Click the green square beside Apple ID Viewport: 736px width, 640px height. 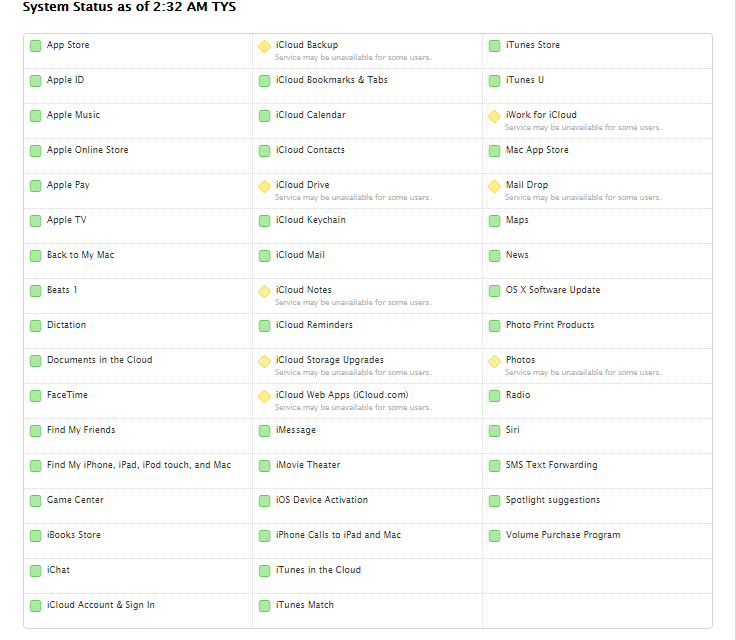tap(35, 81)
